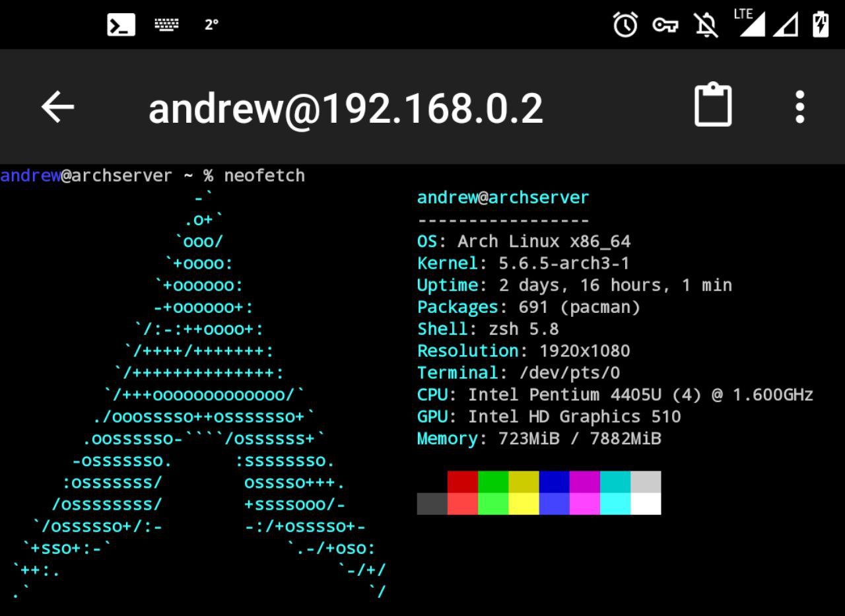This screenshot has height=616, width=845.
Task: Tap the VPN key status icon
Action: tap(665, 25)
